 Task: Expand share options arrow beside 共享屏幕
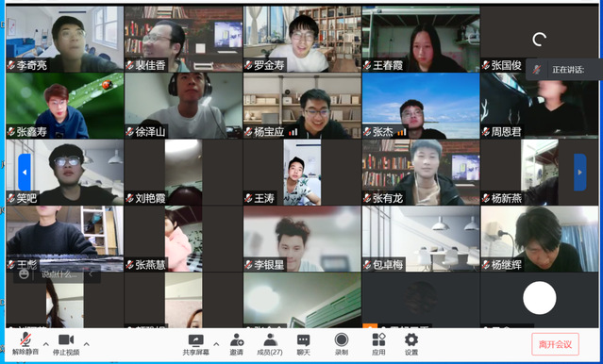coord(216,343)
